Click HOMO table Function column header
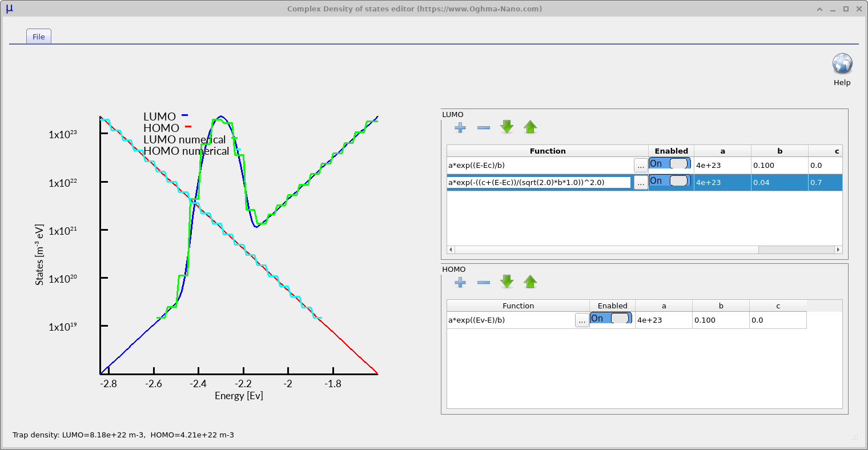Screen dimensions: 868x450 coord(518,306)
